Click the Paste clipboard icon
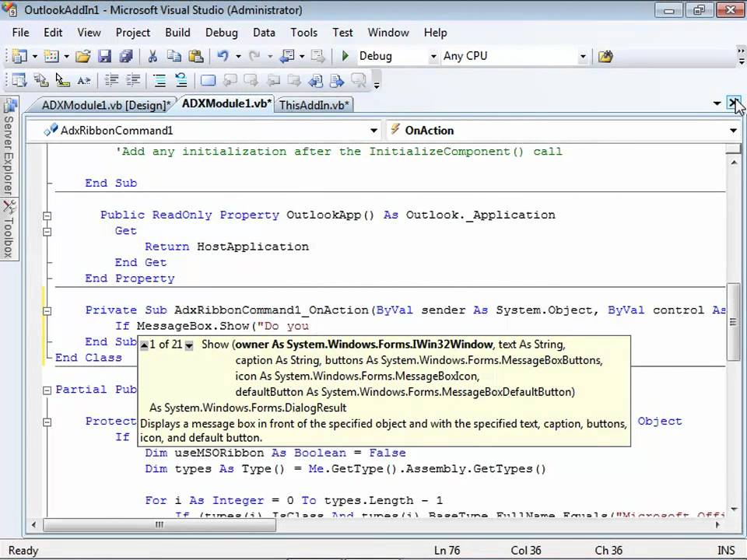This screenshot has height=560, width=747. click(x=196, y=56)
